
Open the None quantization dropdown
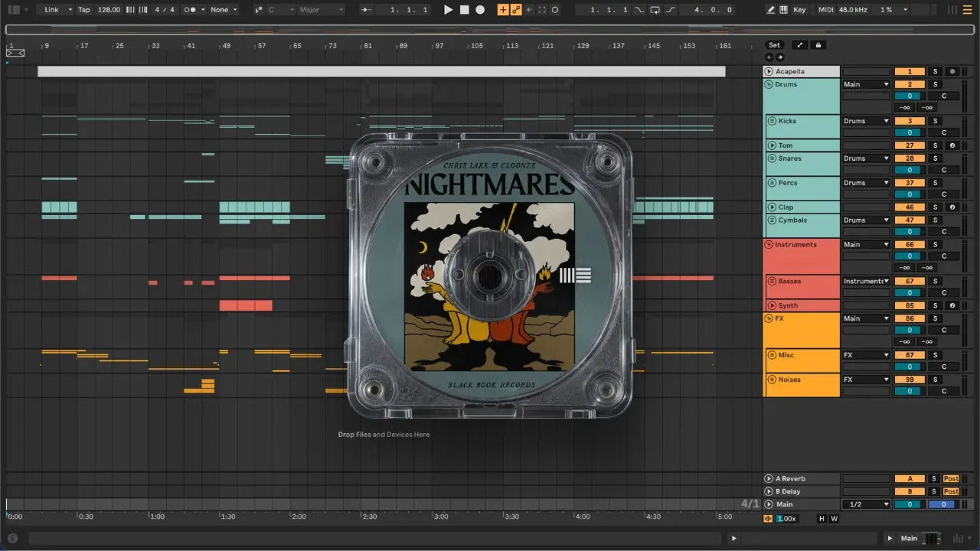(223, 10)
